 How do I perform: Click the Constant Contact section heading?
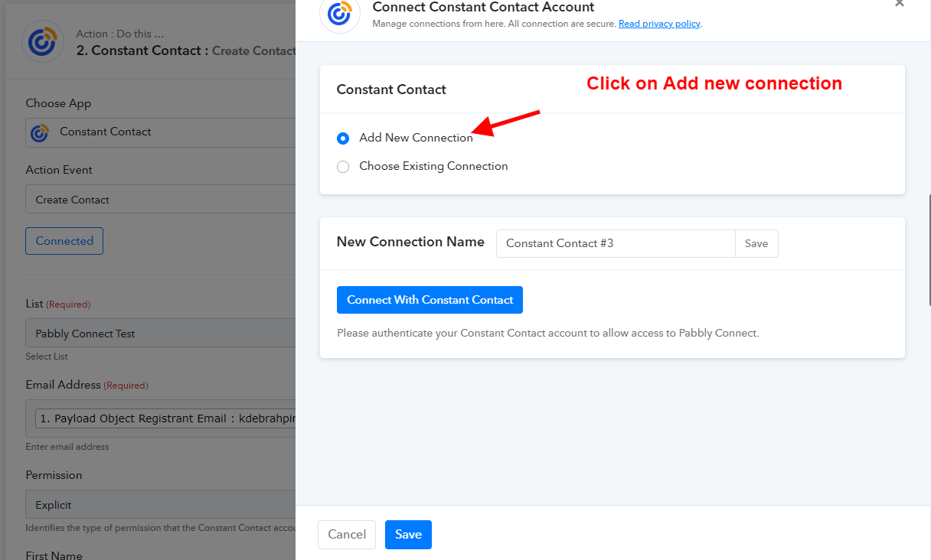pyautogui.click(x=391, y=90)
